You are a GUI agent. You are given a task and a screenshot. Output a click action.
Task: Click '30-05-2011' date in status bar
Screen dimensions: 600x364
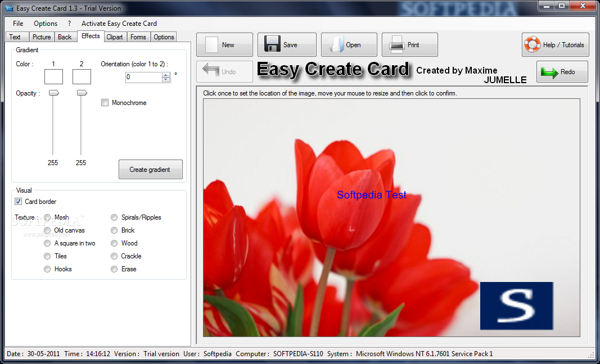[x=44, y=354]
